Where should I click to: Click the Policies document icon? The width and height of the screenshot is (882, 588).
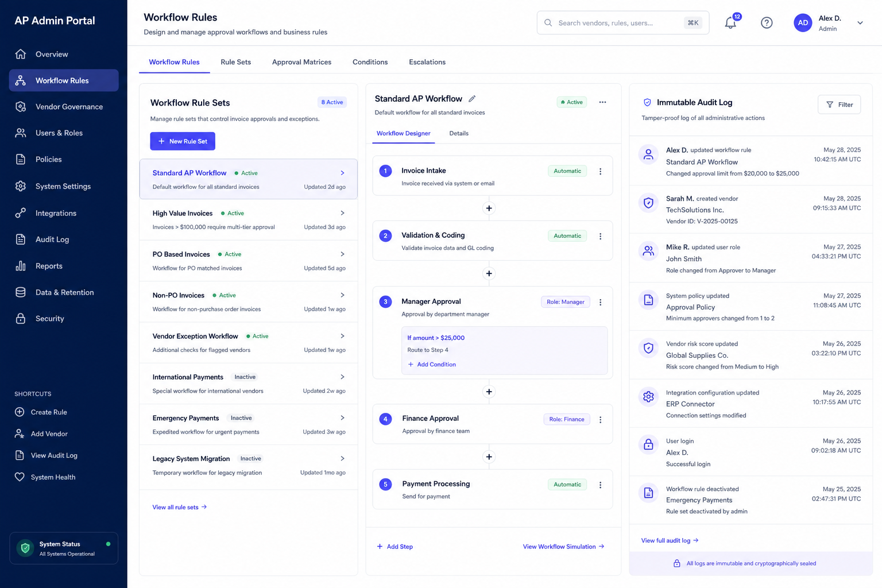tap(21, 159)
